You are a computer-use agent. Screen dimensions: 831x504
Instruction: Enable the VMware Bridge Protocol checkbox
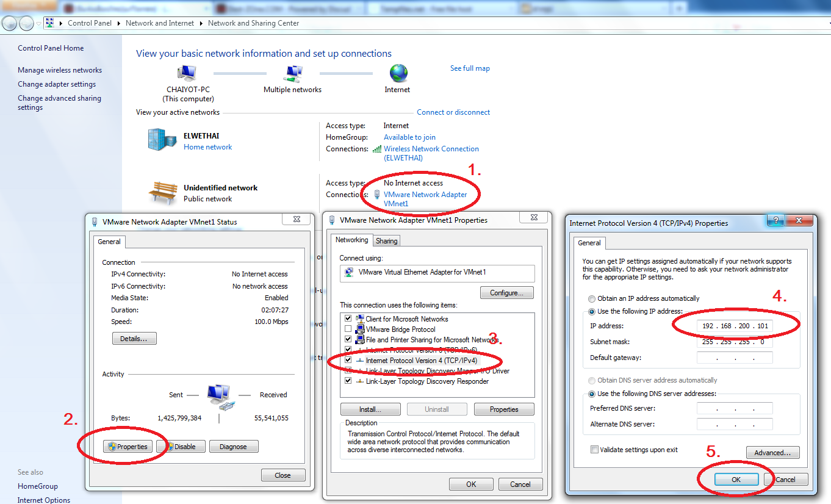[348, 329]
